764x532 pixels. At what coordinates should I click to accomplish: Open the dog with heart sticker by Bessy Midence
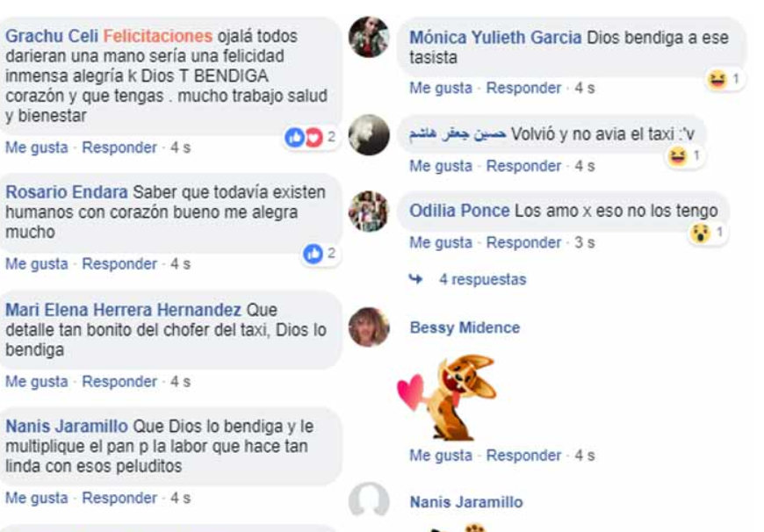tap(447, 397)
